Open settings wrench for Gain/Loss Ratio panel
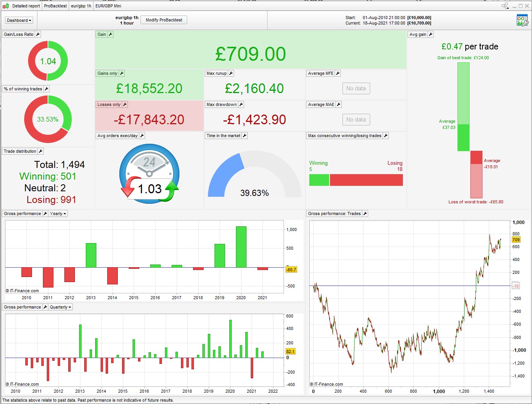The width and height of the screenshot is (532, 404). (x=38, y=34)
